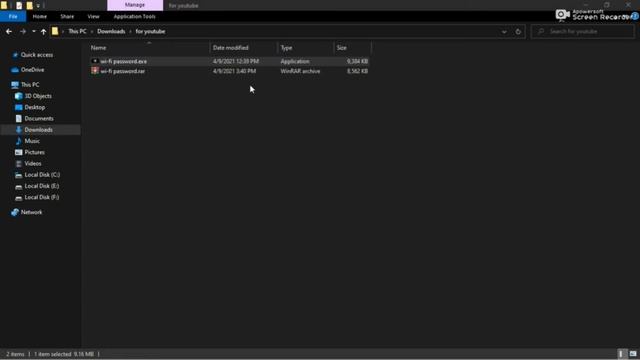This screenshot has height=360, width=640.
Task: Open Music folder in sidebar
Action: (32, 141)
